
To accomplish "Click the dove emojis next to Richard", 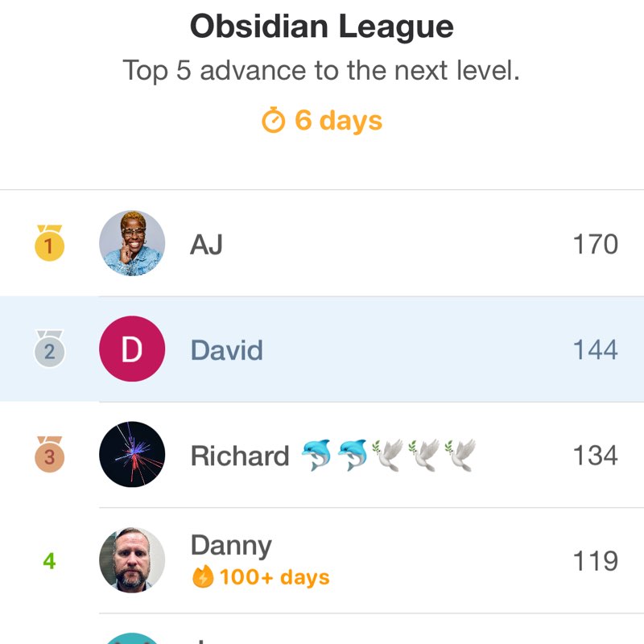I will point(424,454).
